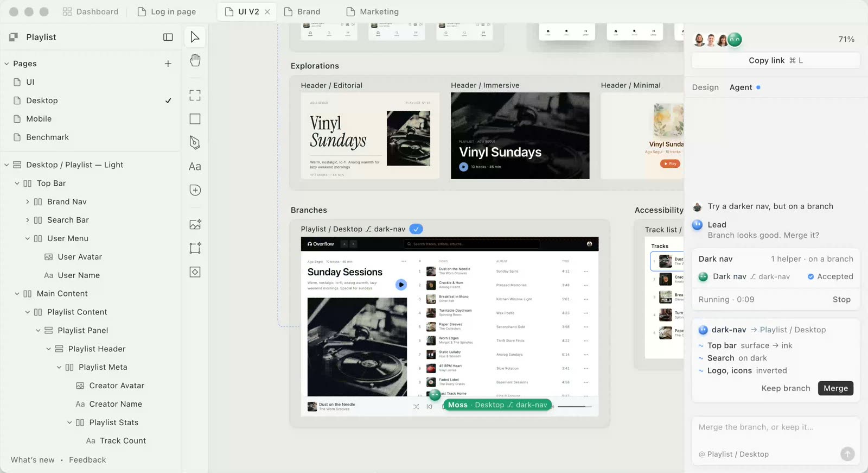Select the image generation tool with sparkle
This screenshot has height=473, width=868.
coord(195,224)
